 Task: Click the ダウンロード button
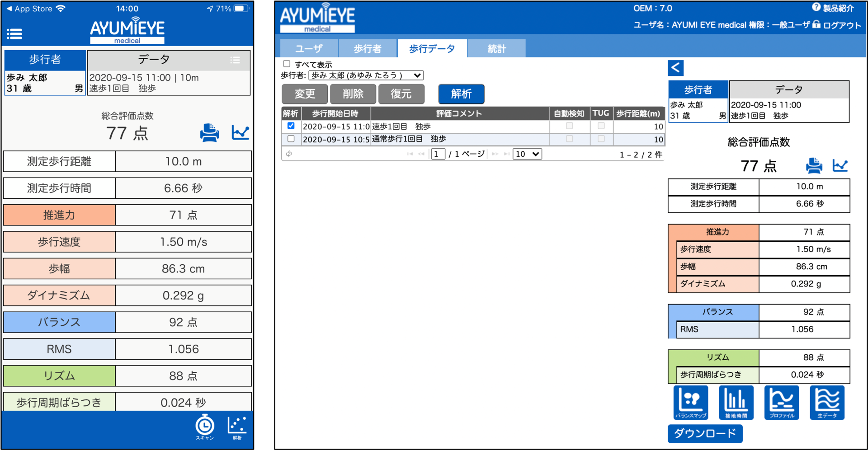point(705,434)
